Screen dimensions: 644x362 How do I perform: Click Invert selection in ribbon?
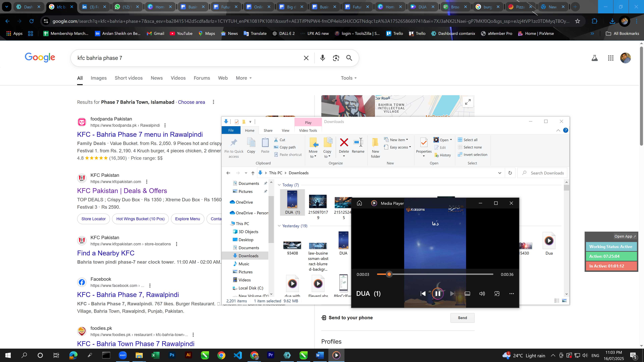click(472, 155)
